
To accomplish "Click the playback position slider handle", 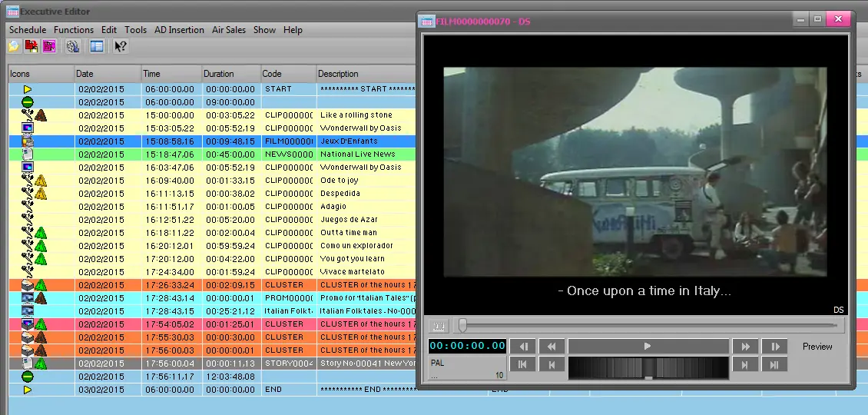I will click(x=462, y=326).
